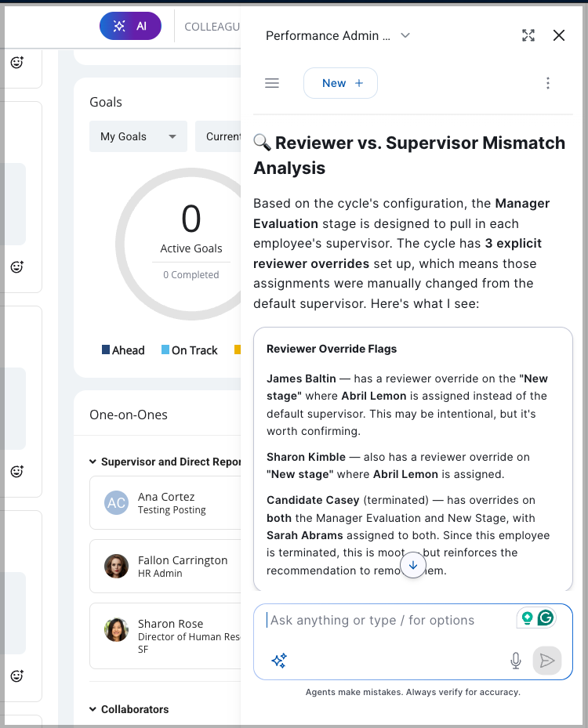This screenshot has width=588, height=728.
Task: Close the AI assistant panel
Action: (559, 35)
